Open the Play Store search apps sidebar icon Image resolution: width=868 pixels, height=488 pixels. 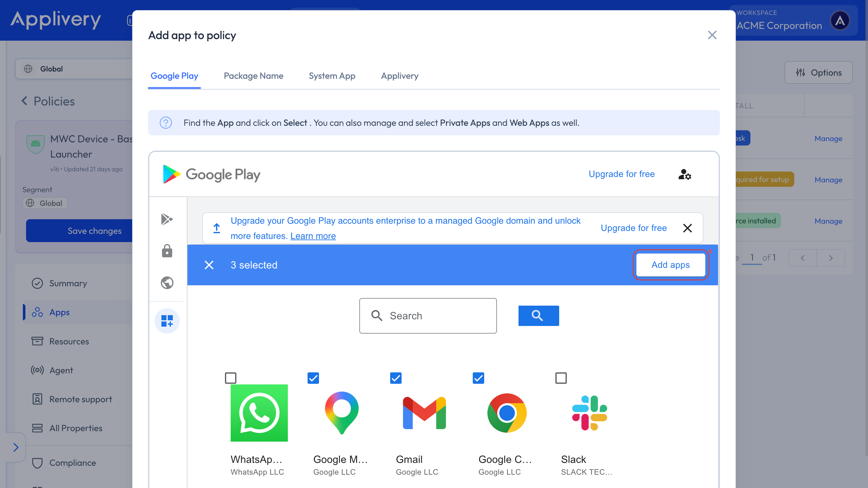coord(167,219)
